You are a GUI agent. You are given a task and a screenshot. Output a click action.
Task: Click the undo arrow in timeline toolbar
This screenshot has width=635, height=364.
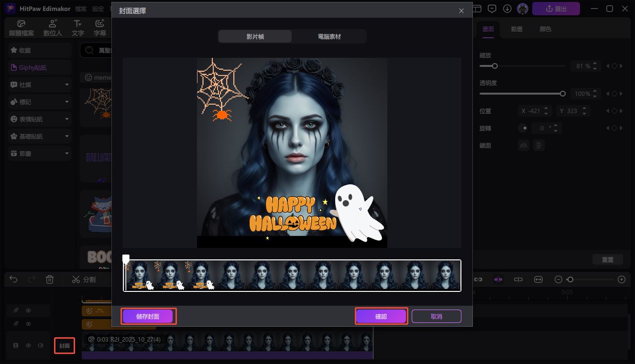tap(13, 279)
